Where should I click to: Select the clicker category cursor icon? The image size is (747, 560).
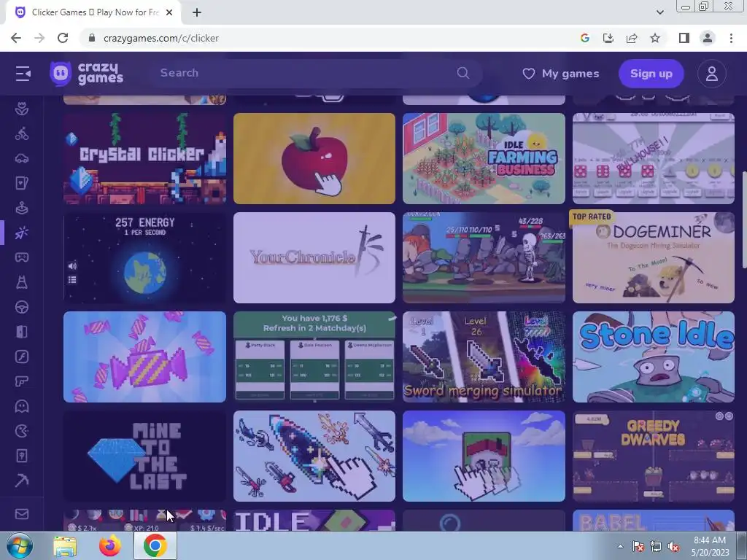click(x=22, y=233)
